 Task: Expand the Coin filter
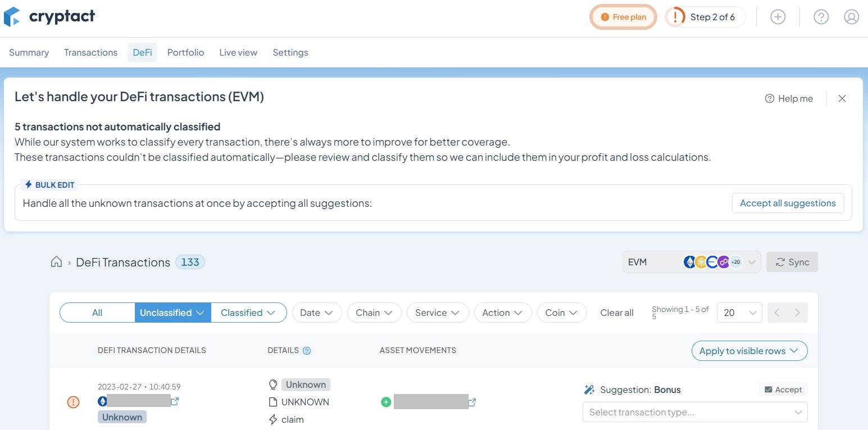(x=562, y=313)
